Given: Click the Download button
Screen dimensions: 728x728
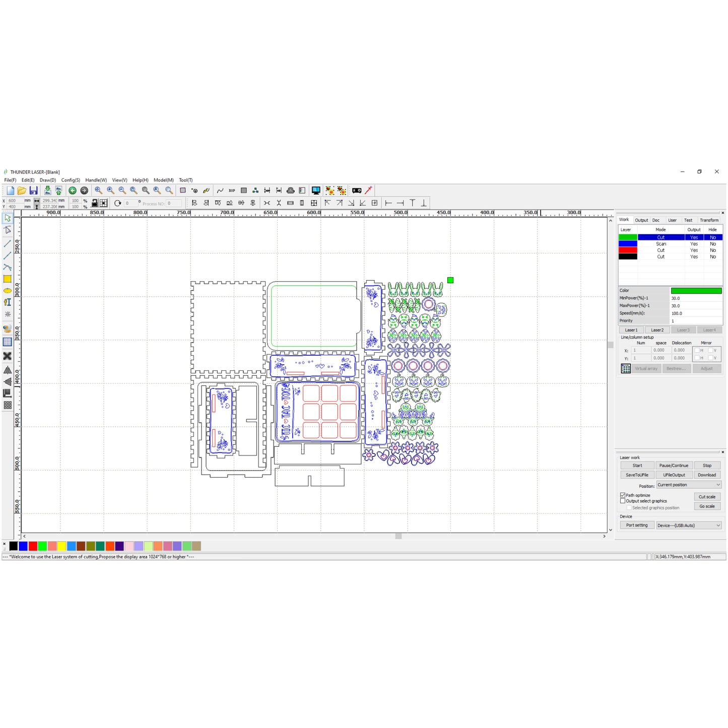Looking at the screenshot, I should tap(707, 475).
